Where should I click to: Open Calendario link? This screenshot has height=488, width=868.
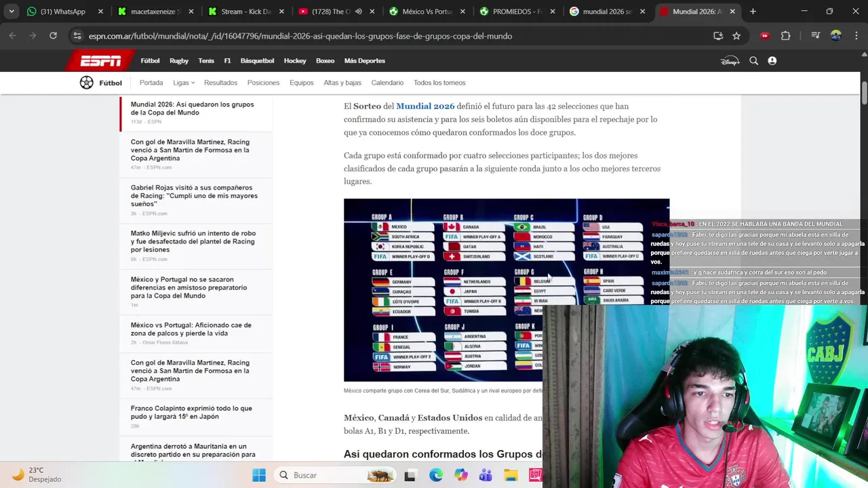[x=387, y=83]
